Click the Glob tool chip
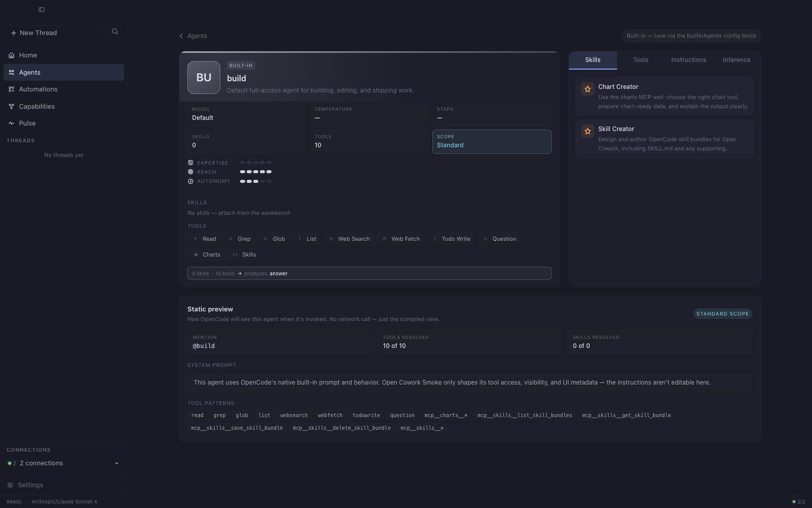 (x=274, y=239)
